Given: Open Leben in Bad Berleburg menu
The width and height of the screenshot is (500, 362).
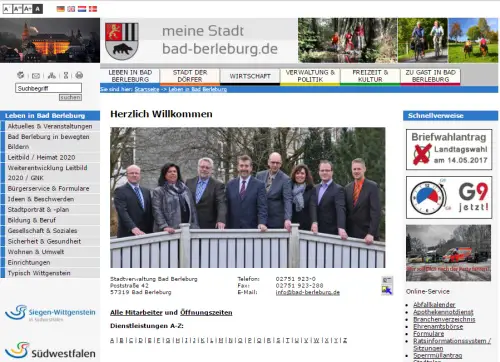Looking at the screenshot, I should [130, 76].
